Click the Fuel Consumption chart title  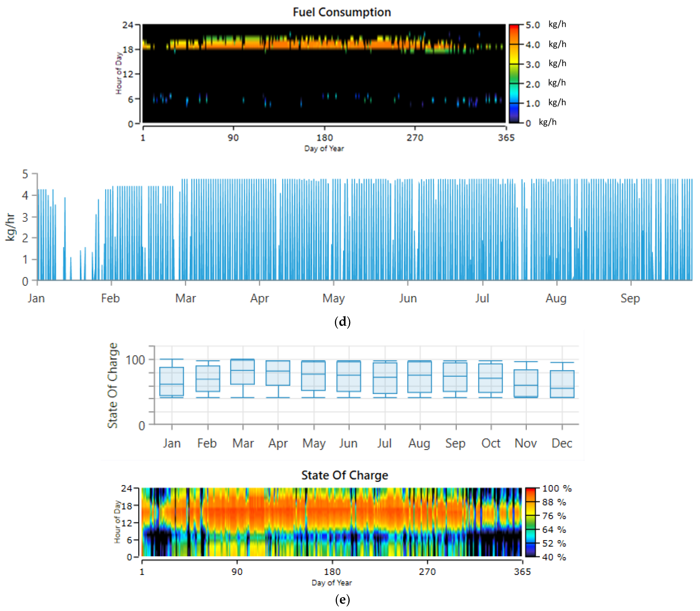click(x=342, y=12)
